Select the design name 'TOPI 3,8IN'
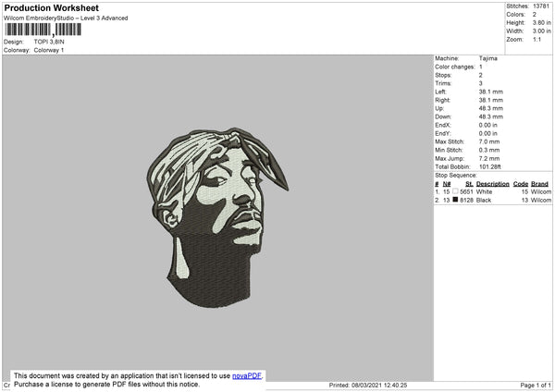Viewport: 555px width, 392px height. point(49,42)
